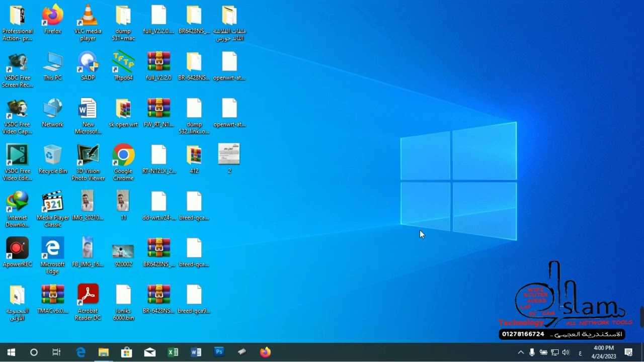Expand the hidden system tray icons
This screenshot has height=362, width=644.
point(521,352)
